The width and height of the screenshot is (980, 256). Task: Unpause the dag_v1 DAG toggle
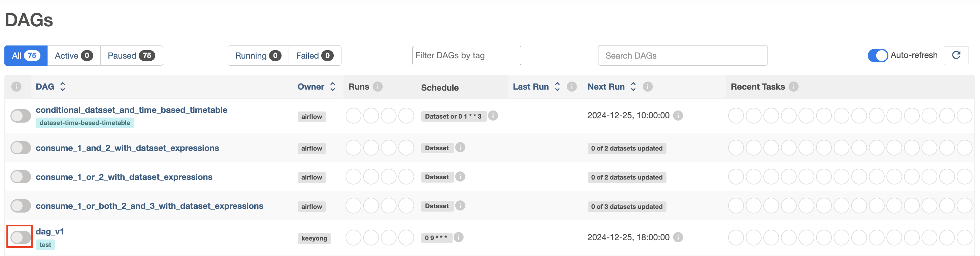(x=20, y=237)
